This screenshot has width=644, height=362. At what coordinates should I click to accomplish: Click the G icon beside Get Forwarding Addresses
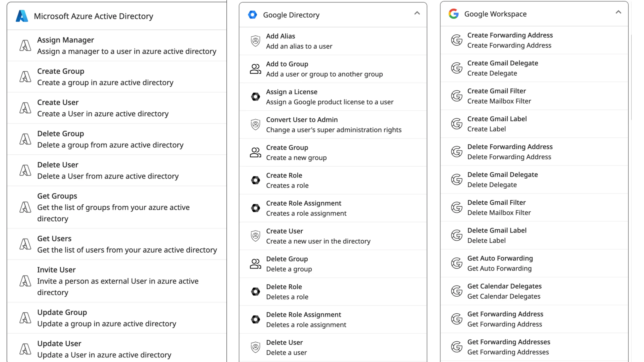pos(457,347)
